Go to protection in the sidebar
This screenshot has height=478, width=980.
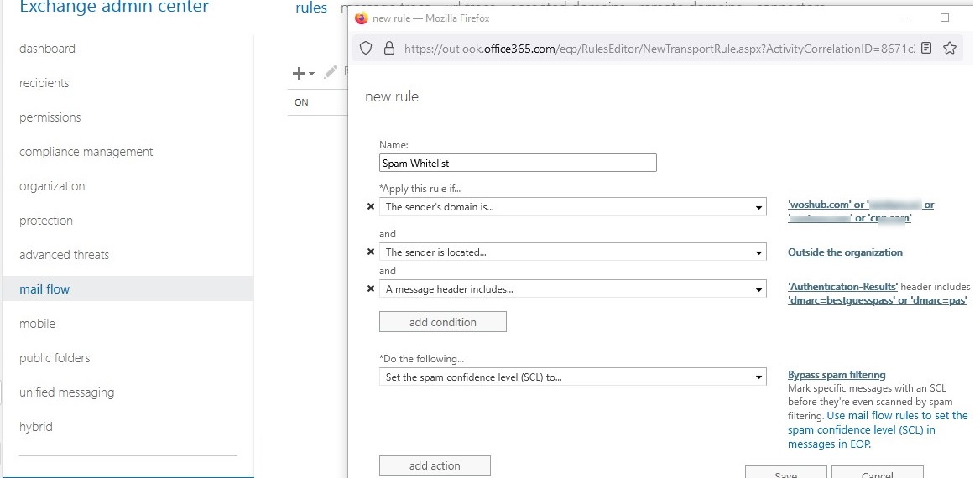(x=46, y=221)
